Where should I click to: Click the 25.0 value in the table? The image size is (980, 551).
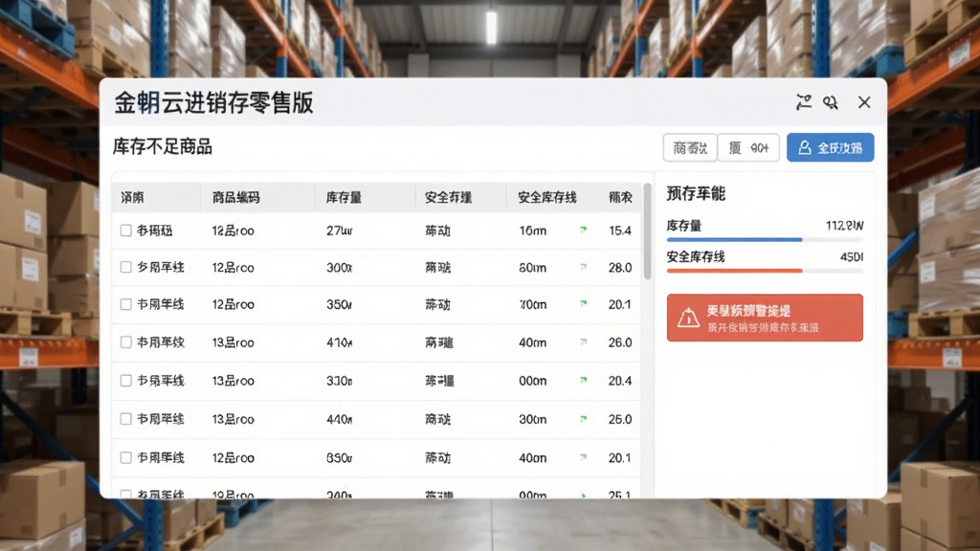pos(620,419)
